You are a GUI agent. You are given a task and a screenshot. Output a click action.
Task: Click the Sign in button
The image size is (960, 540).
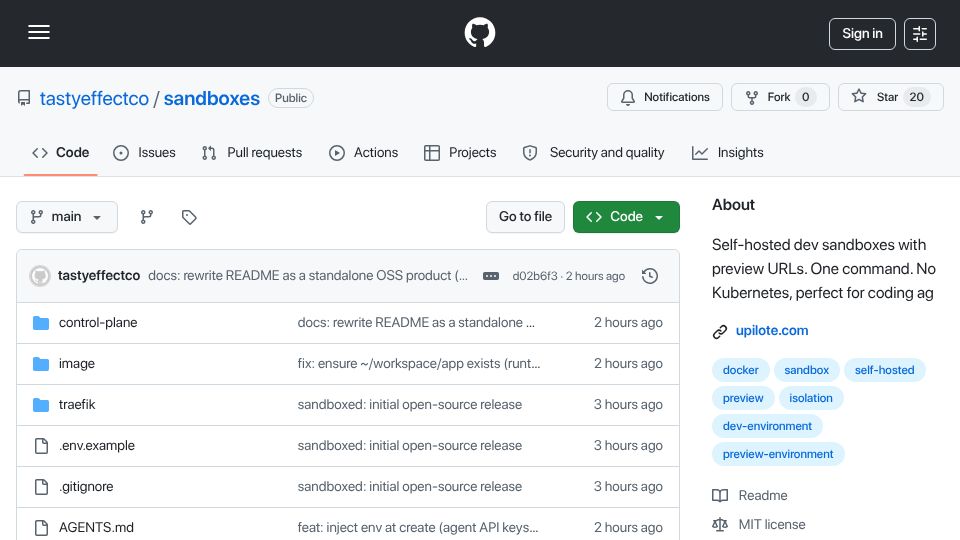pos(862,34)
